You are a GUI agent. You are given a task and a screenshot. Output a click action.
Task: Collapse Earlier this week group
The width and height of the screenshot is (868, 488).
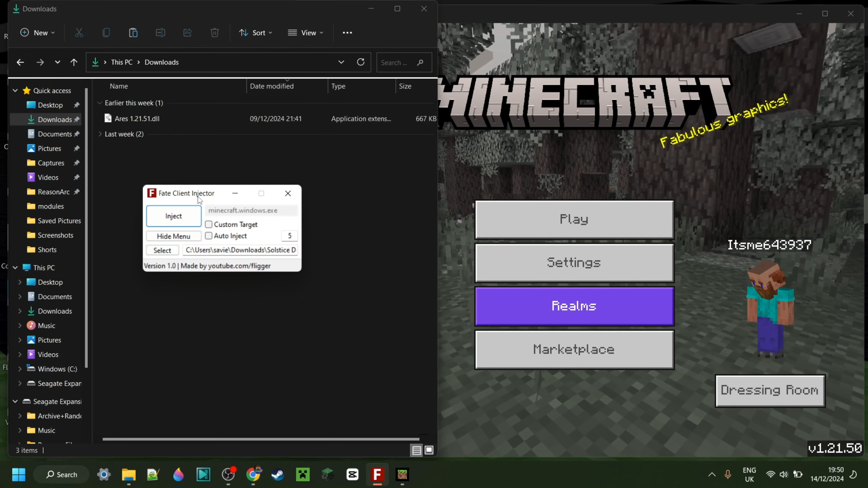100,103
